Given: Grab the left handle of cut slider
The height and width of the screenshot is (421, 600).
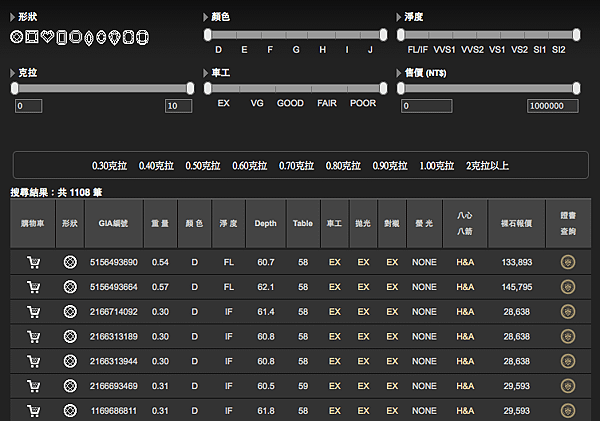Looking at the screenshot, I should [207, 88].
